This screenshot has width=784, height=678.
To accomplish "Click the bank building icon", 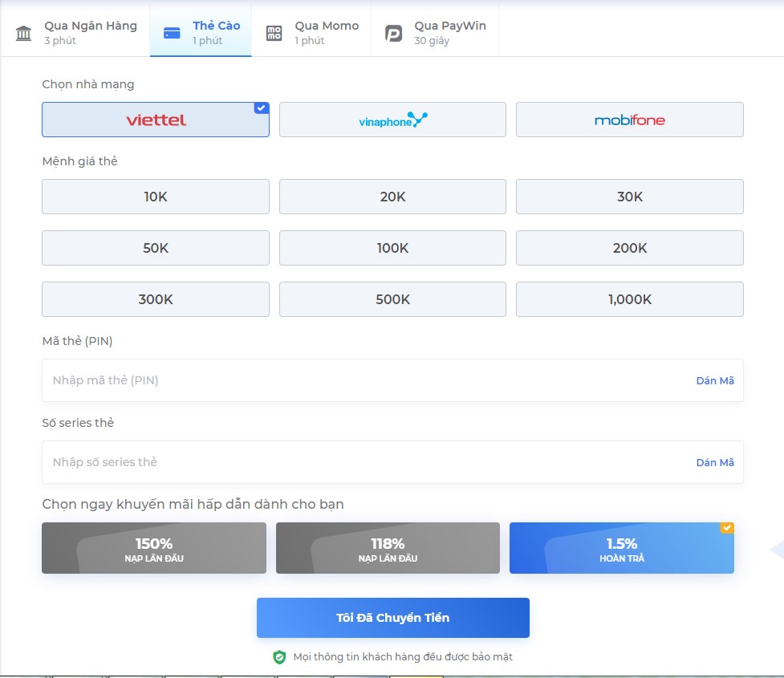I will [24, 33].
